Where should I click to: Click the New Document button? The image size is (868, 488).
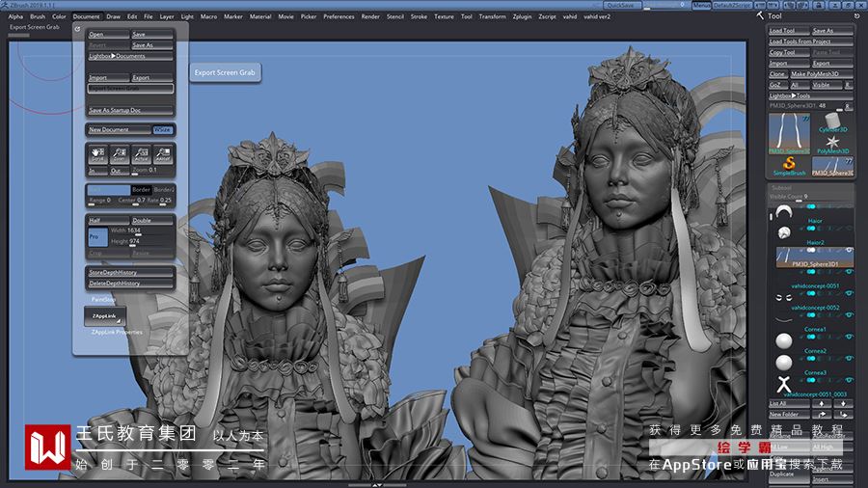pos(119,129)
